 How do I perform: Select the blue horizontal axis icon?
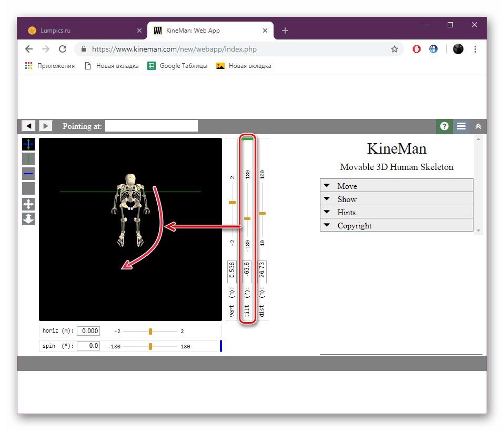[28, 174]
